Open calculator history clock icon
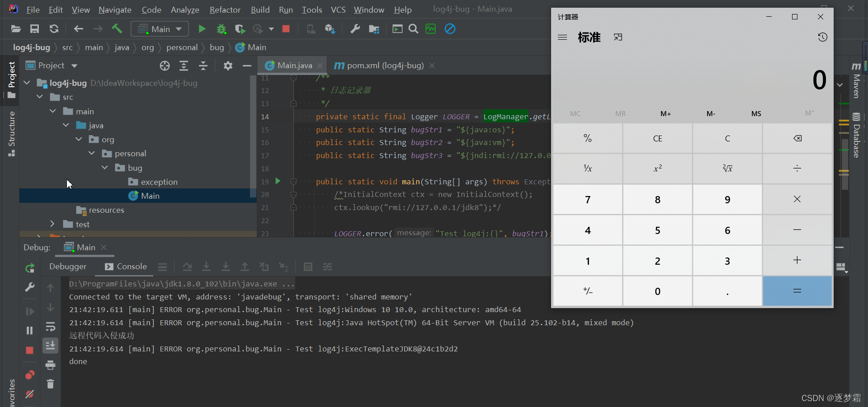The width and height of the screenshot is (868, 407). coord(822,37)
